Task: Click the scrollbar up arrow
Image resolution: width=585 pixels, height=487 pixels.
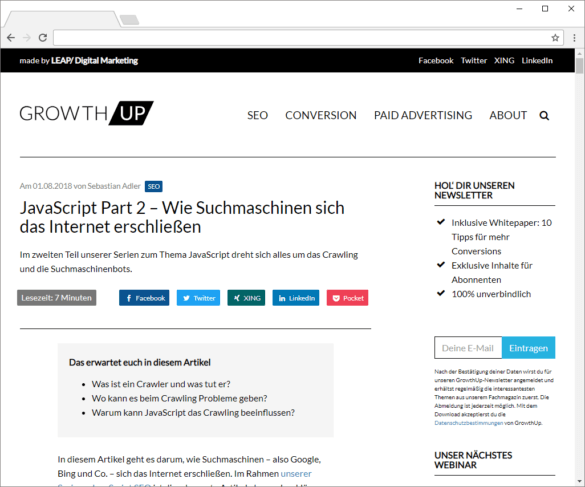Action: (x=579, y=54)
